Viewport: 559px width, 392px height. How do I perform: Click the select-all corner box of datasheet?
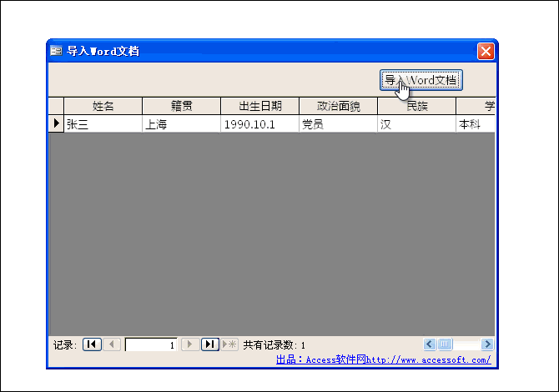point(56,106)
